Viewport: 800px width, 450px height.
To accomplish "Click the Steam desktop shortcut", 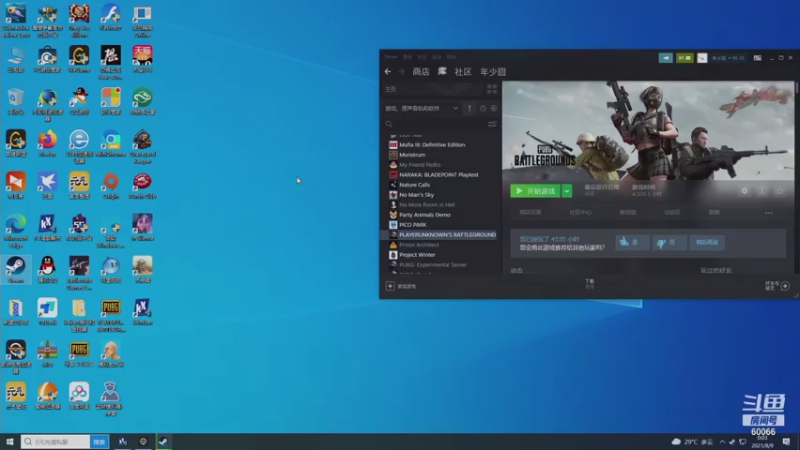I will click(x=16, y=270).
